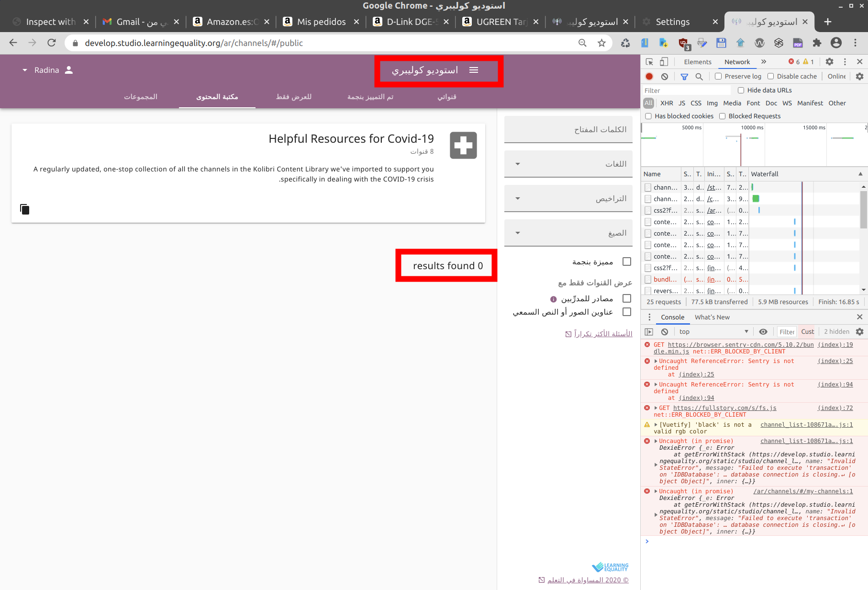Image resolution: width=868 pixels, height=590 pixels.
Task: Switch to المجموعات collections tab
Action: pos(141,97)
